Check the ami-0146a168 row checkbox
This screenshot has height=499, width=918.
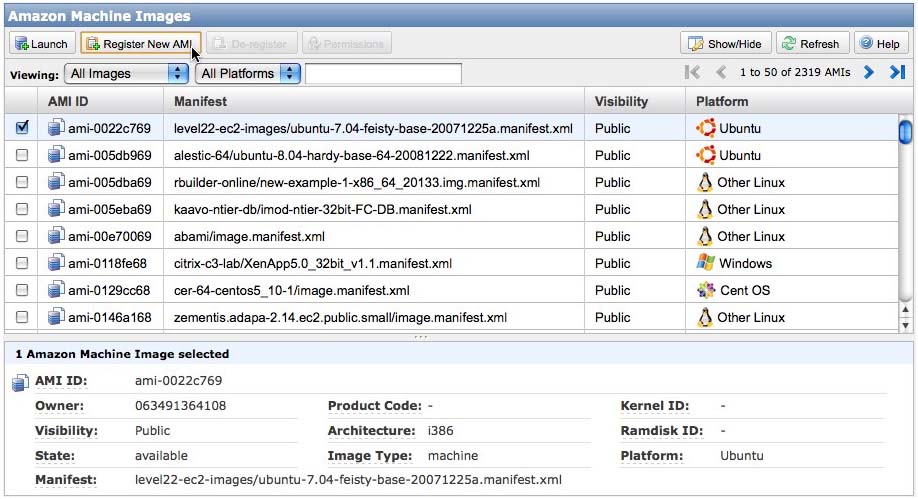coord(22,317)
